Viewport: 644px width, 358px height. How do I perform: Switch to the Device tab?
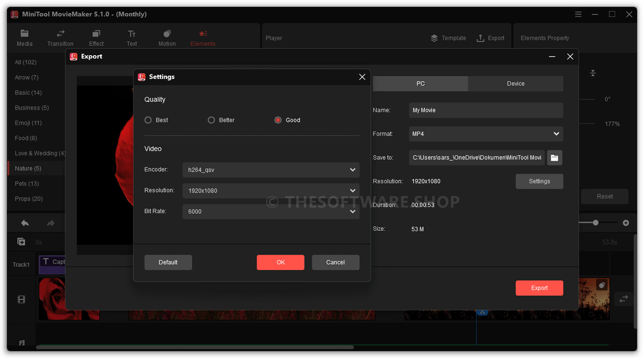[516, 84]
